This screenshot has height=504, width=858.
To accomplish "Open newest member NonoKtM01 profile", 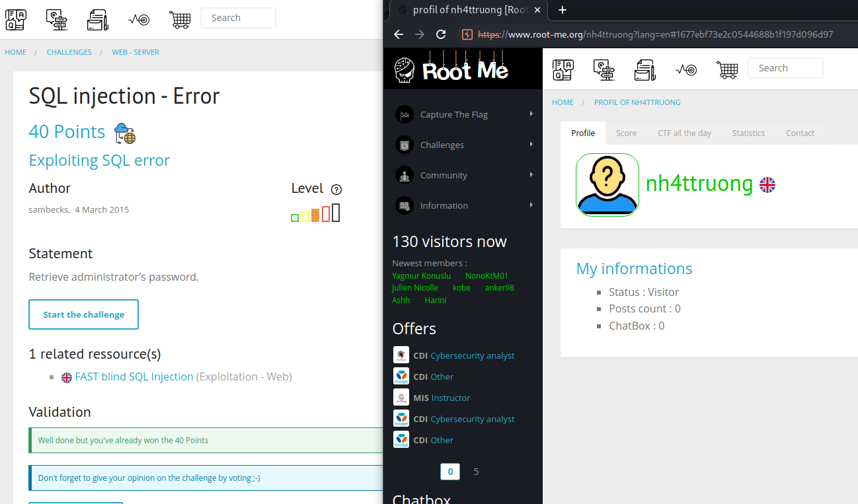I will coord(487,275).
